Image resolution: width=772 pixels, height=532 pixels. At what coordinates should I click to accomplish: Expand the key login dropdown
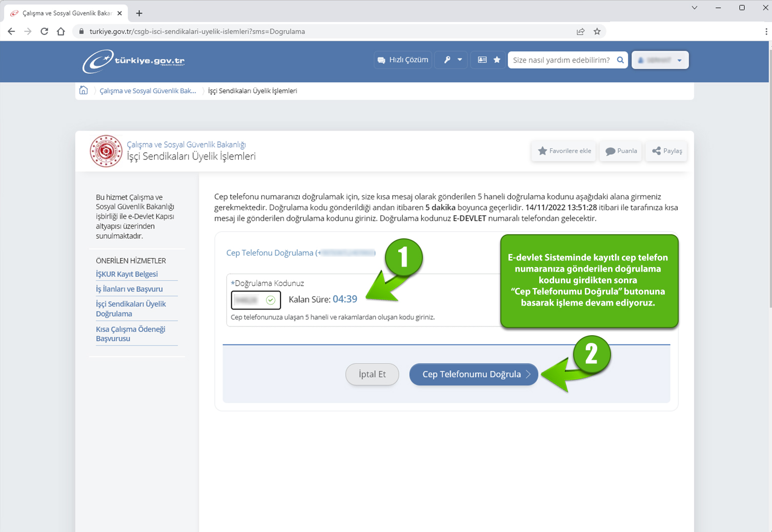point(452,60)
